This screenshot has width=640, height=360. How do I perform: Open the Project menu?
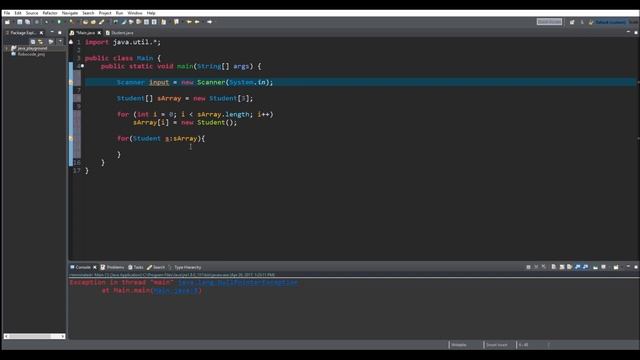pyautogui.click(x=105, y=13)
